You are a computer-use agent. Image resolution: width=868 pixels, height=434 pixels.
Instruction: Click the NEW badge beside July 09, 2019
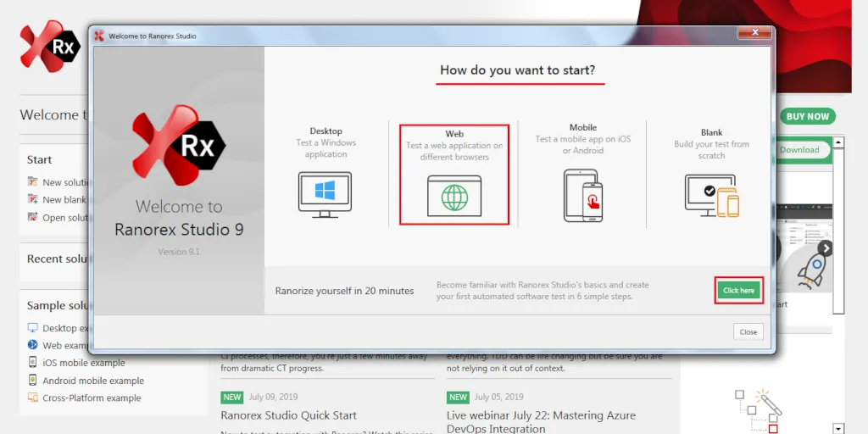232,397
